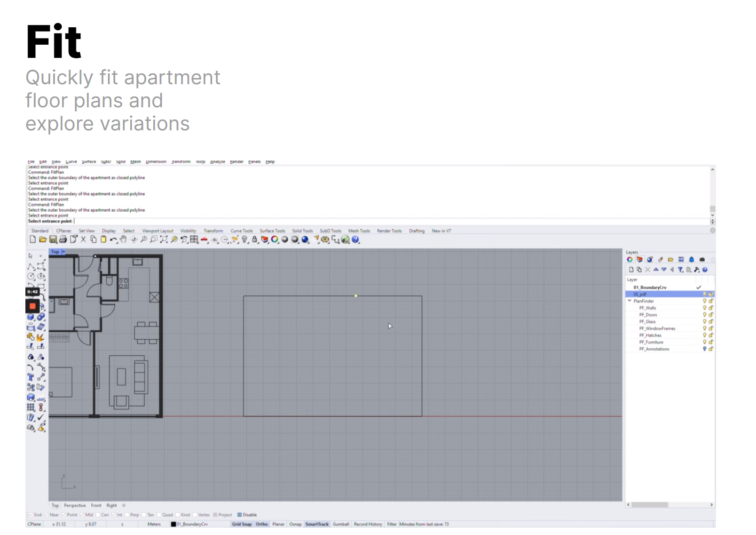
Task: Click the hammer Tools icon in Layers panel
Action: (697, 270)
